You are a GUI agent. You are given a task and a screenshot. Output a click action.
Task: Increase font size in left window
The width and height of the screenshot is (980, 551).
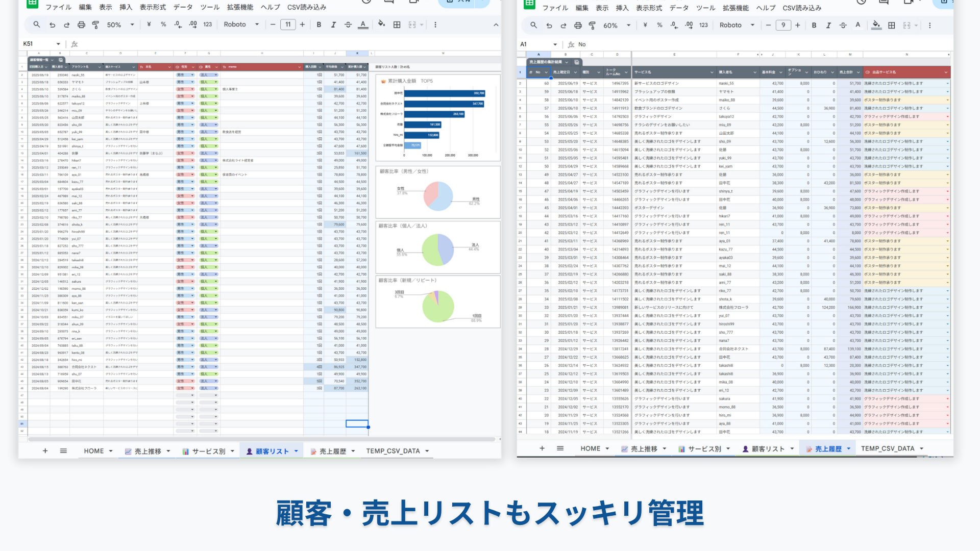point(302,24)
